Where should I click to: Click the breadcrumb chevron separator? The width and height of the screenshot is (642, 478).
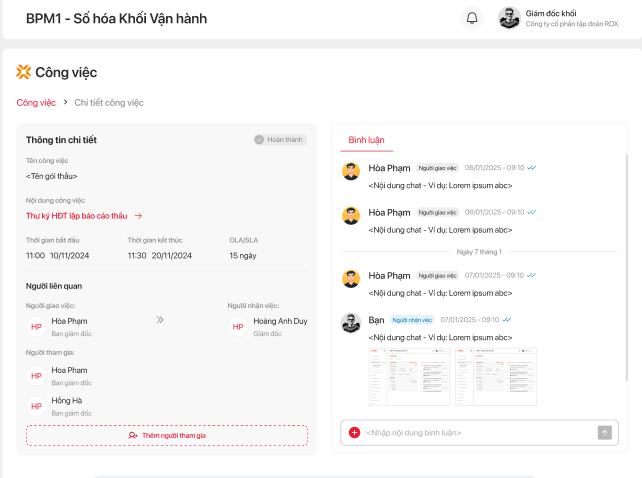pos(65,102)
